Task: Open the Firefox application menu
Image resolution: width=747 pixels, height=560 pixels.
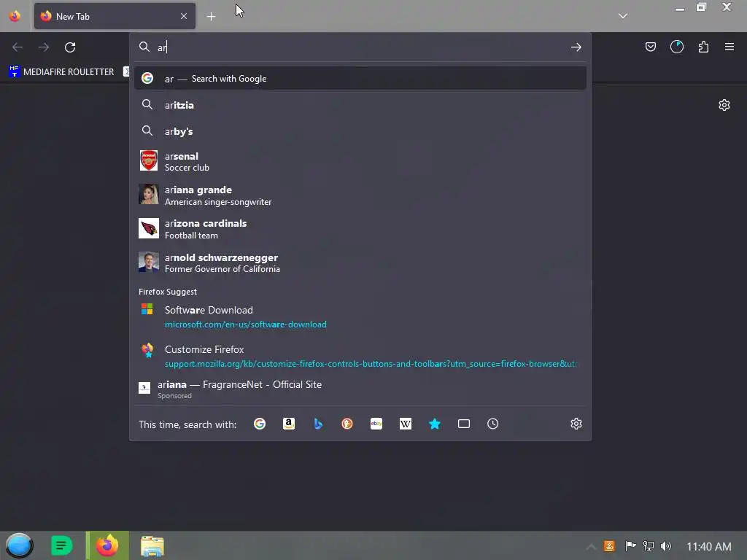Action: click(x=729, y=47)
